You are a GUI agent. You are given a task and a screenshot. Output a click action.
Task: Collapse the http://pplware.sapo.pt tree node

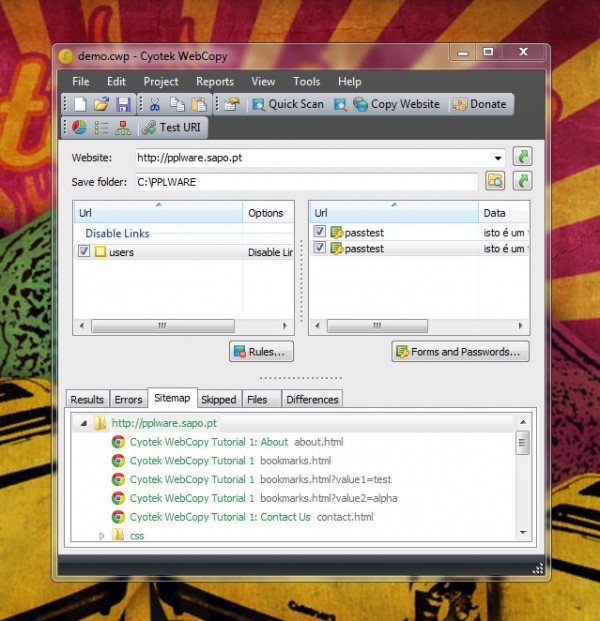[x=84, y=423]
